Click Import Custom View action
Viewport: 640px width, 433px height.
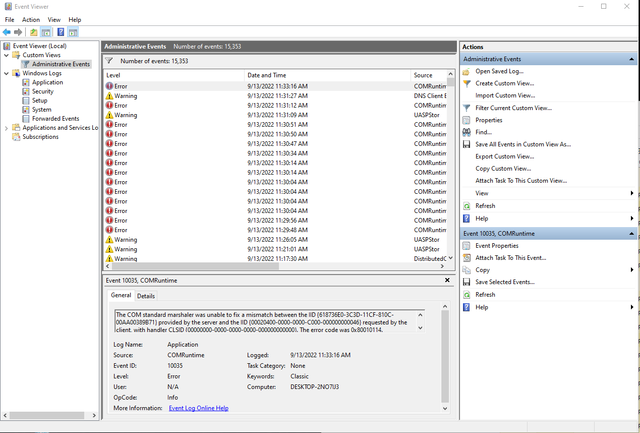tap(505, 95)
